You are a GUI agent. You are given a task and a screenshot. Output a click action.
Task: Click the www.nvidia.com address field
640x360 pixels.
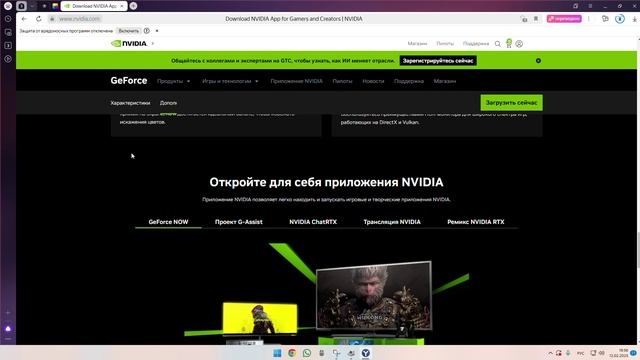(x=80, y=19)
